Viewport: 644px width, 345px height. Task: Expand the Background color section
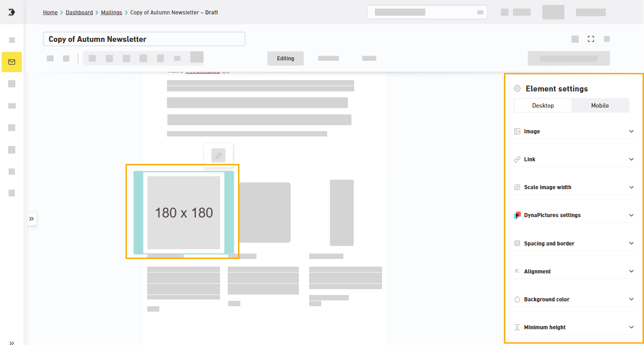click(574, 300)
